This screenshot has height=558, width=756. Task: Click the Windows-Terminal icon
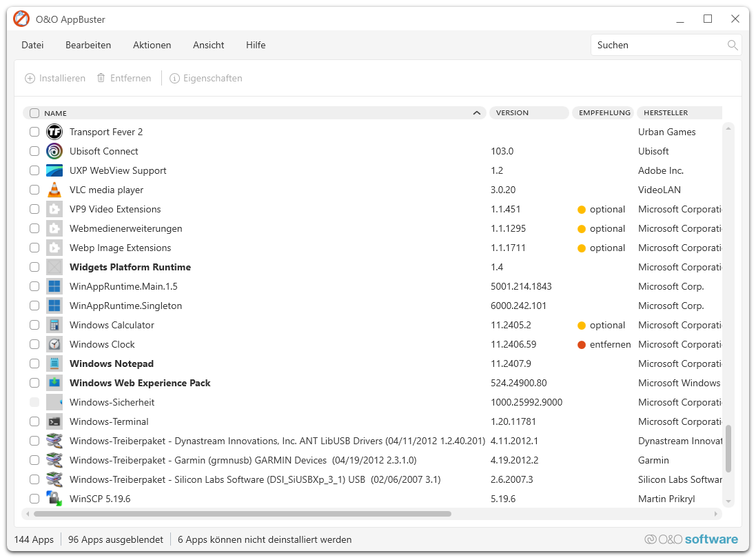[x=54, y=421]
